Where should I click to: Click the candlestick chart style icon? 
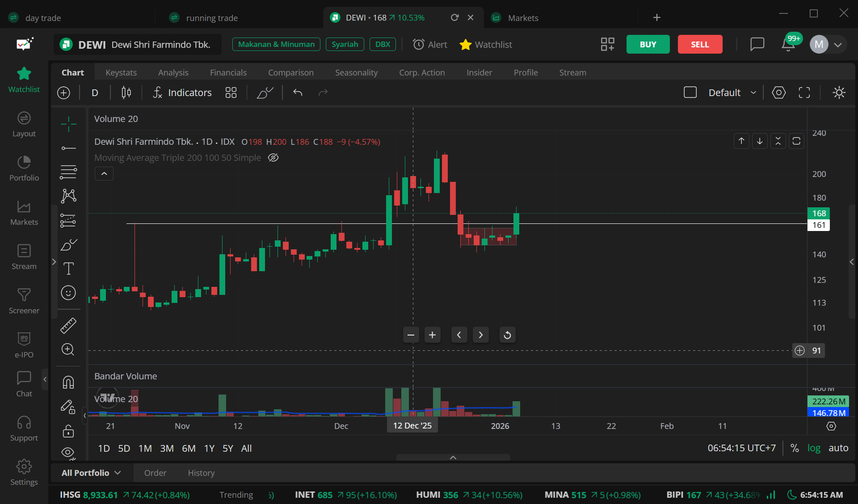pos(126,92)
